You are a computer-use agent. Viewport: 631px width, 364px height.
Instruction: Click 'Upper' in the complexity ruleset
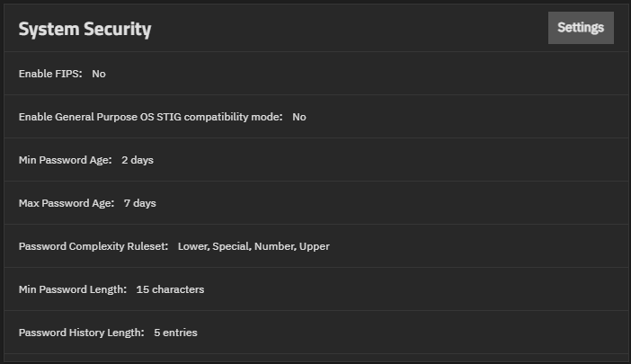tap(315, 246)
